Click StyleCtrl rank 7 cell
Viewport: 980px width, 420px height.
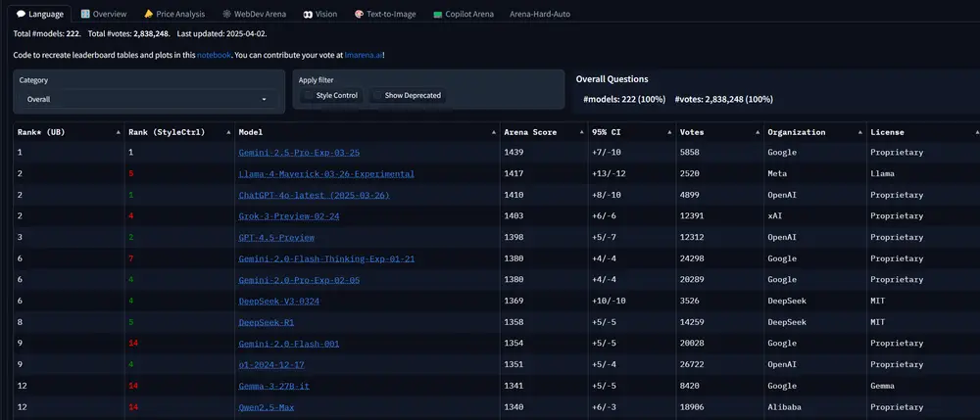click(x=179, y=259)
